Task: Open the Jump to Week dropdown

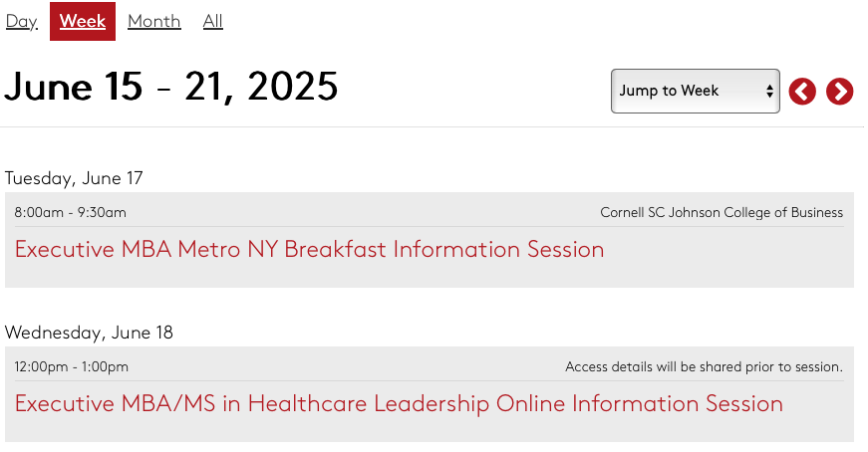Action: pyautogui.click(x=696, y=92)
